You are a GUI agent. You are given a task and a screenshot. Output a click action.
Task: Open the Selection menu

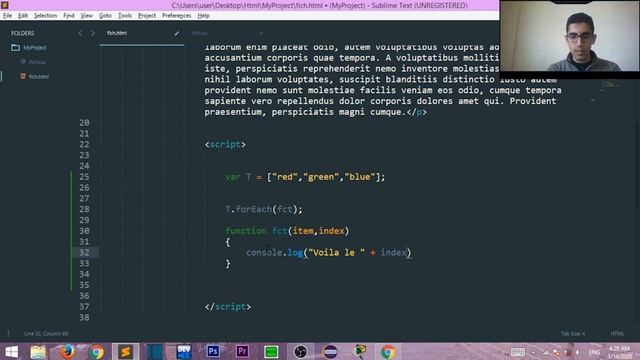click(45, 16)
